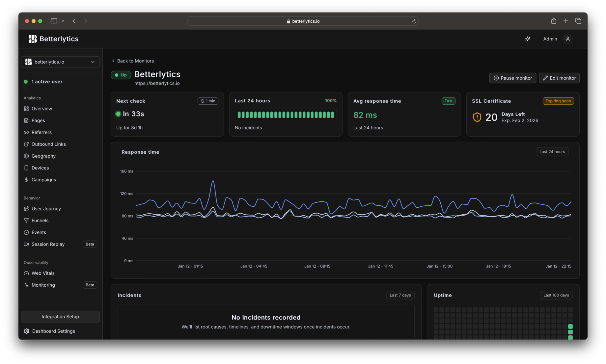Click the 1 min interval badge

[208, 101]
